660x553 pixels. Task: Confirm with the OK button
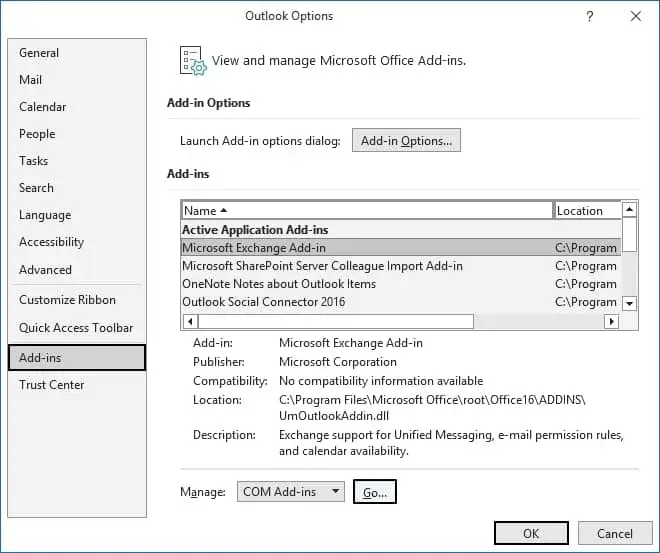[531, 534]
